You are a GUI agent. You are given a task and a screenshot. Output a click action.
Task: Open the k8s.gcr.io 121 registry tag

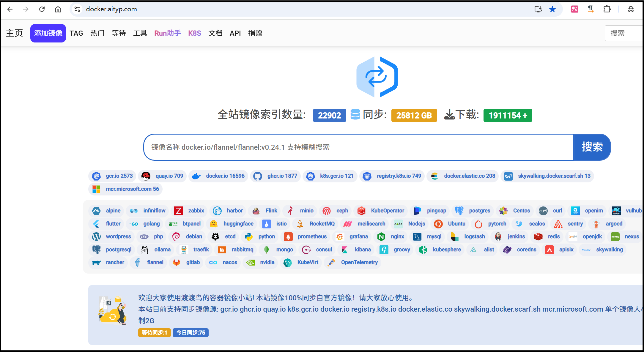click(330, 176)
